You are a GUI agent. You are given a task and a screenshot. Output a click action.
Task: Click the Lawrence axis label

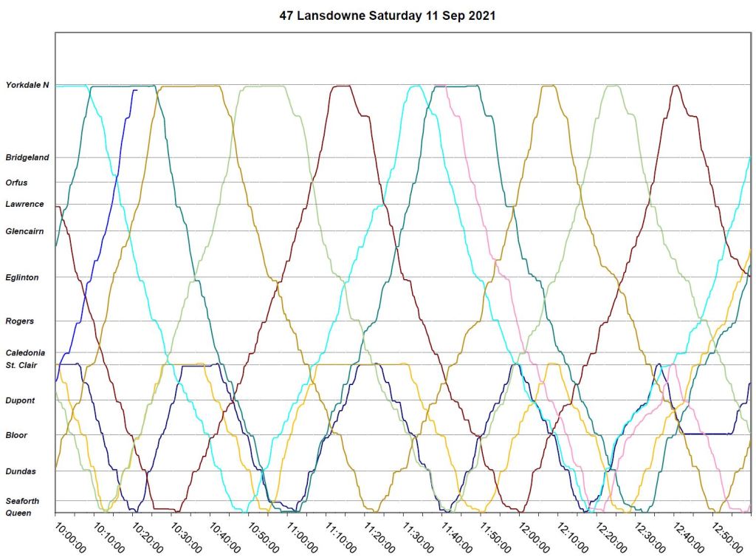(x=24, y=204)
